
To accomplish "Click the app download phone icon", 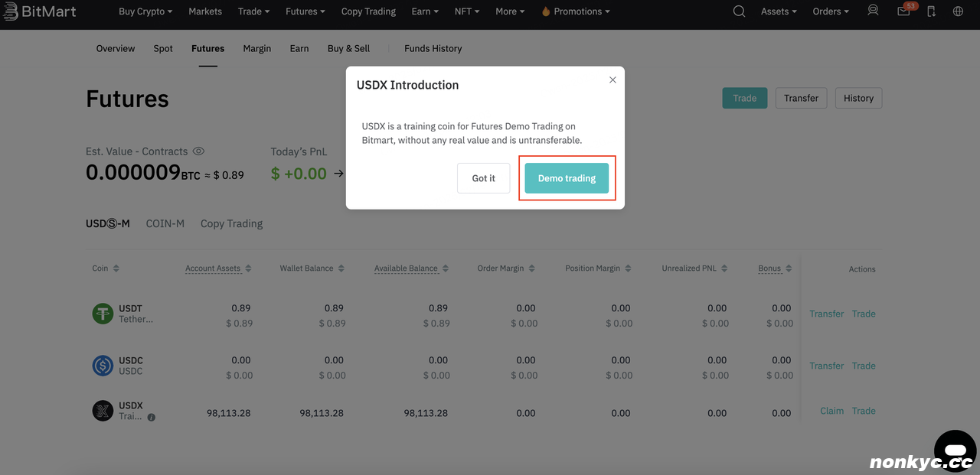I will click(931, 11).
